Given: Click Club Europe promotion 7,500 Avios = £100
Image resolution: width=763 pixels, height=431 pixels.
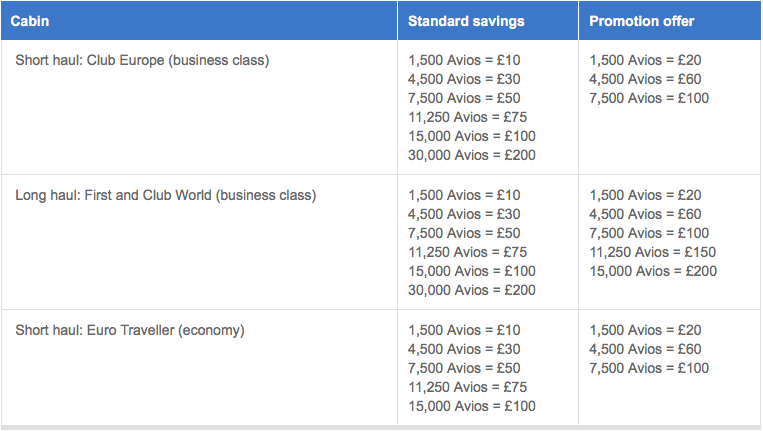Looking at the screenshot, I should [x=649, y=98].
